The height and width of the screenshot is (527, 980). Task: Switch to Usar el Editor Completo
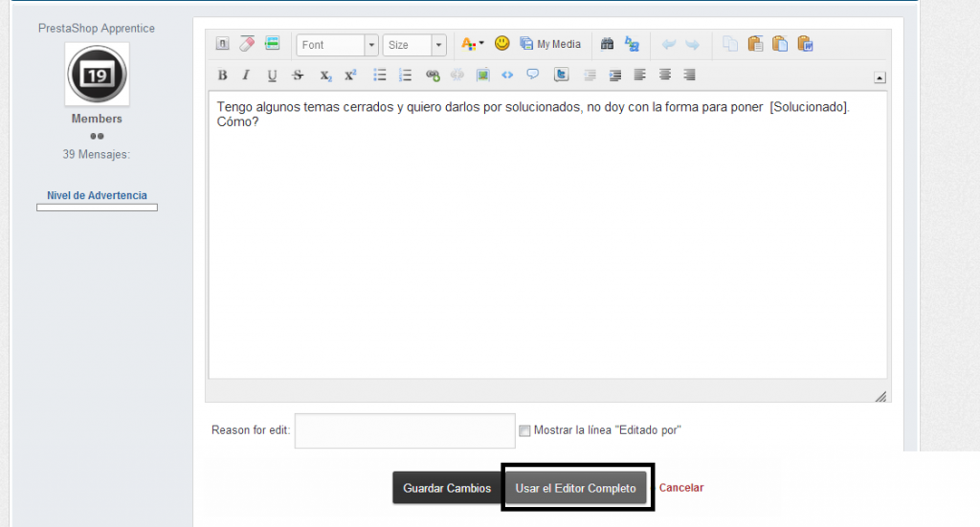coord(575,488)
